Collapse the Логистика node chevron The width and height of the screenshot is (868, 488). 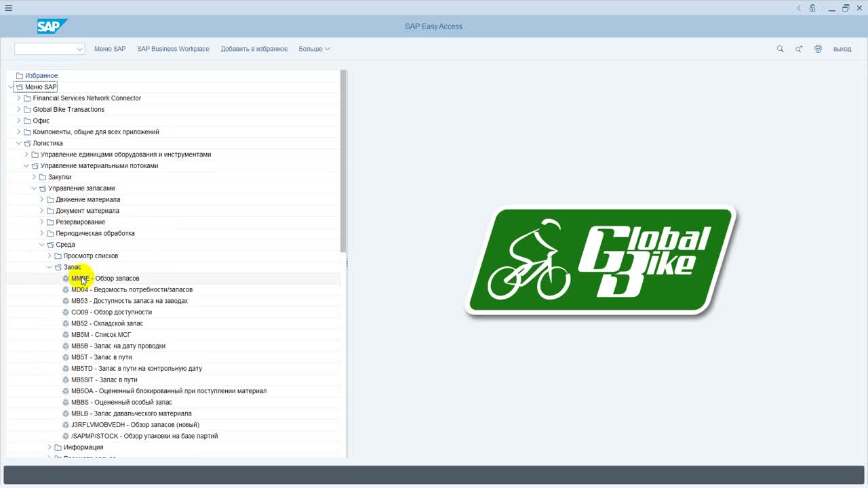point(18,143)
